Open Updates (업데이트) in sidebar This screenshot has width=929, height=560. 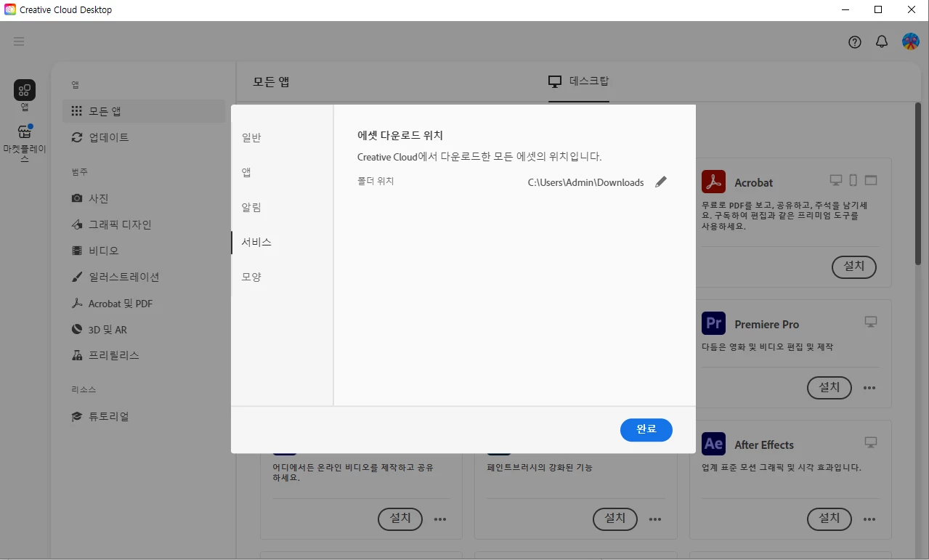pyautogui.click(x=144, y=137)
